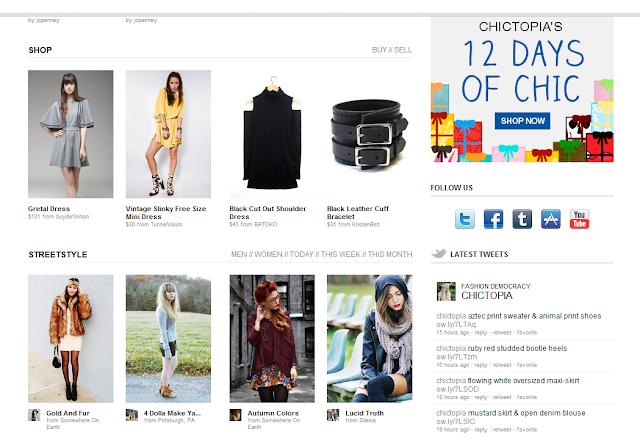Open the Buy link in Shop header
This screenshot has width=640, height=440.
pos(379,50)
